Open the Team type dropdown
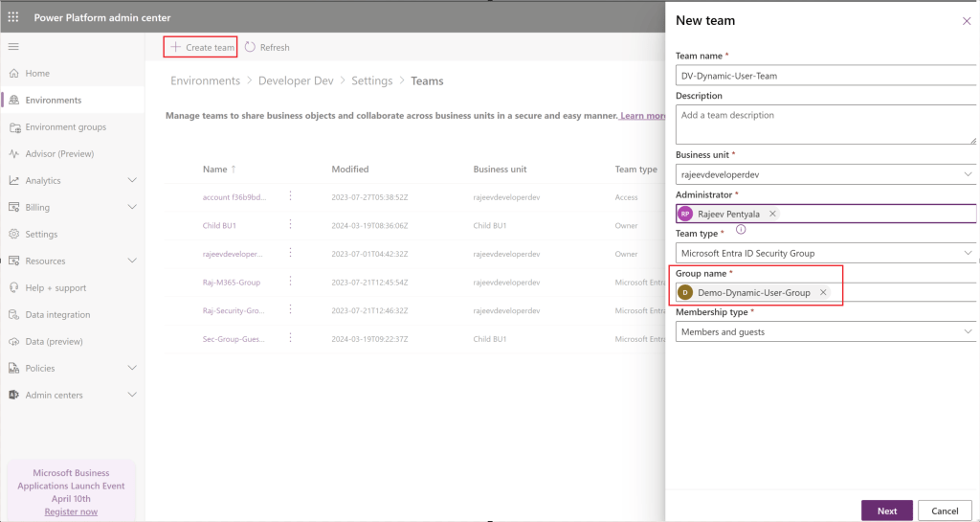This screenshot has height=522, width=980. 967,253
